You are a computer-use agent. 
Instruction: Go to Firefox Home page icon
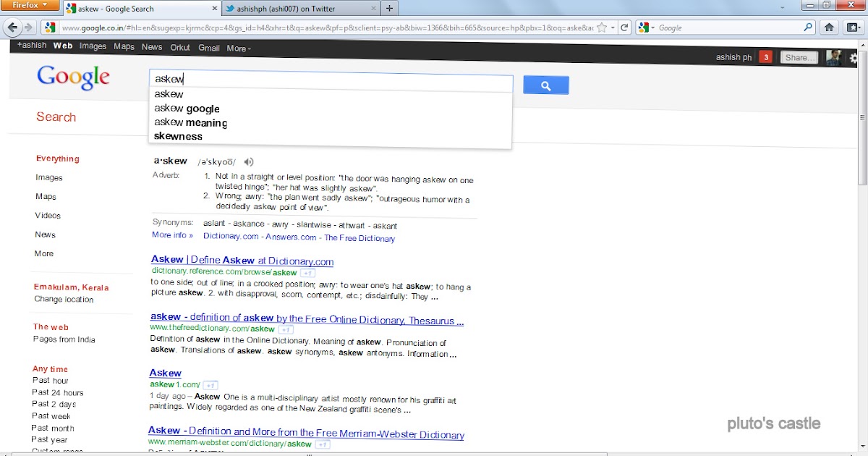[829, 28]
